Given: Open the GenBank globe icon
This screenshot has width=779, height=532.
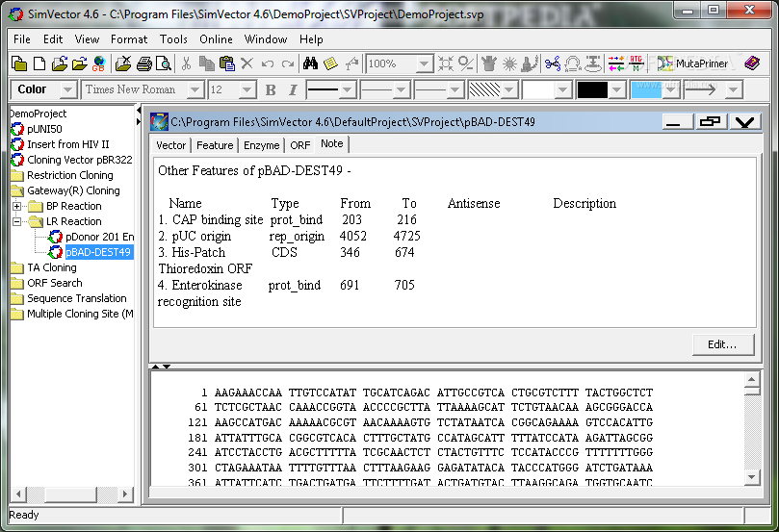Looking at the screenshot, I should [x=99, y=63].
